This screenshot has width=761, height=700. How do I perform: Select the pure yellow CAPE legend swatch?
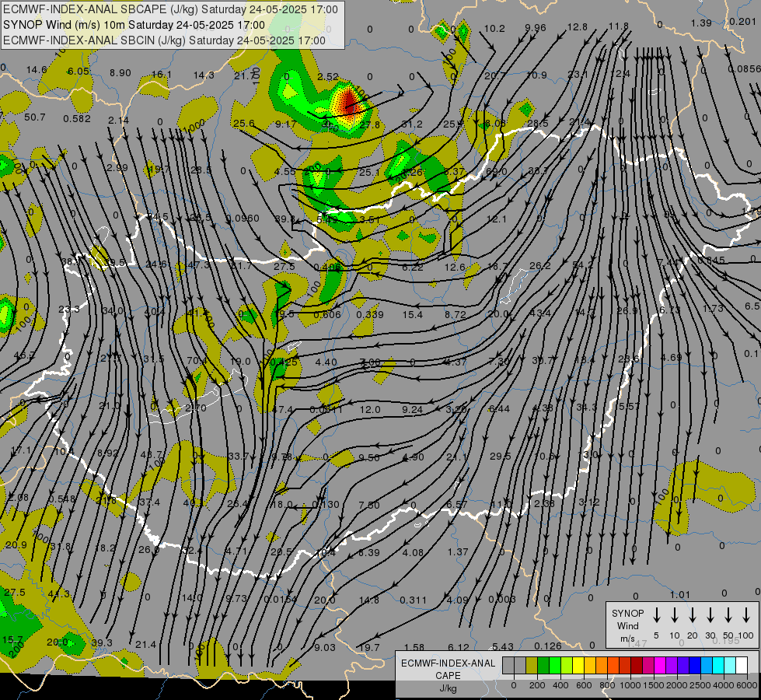578,666
